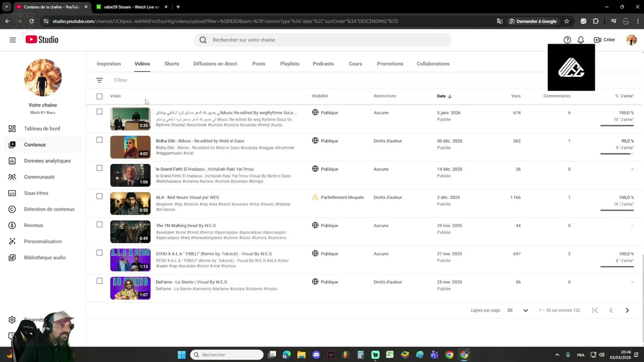This screenshot has width=644, height=362.
Task: Open Partiellement bloquée visibility for ALA video
Action: [338, 197]
